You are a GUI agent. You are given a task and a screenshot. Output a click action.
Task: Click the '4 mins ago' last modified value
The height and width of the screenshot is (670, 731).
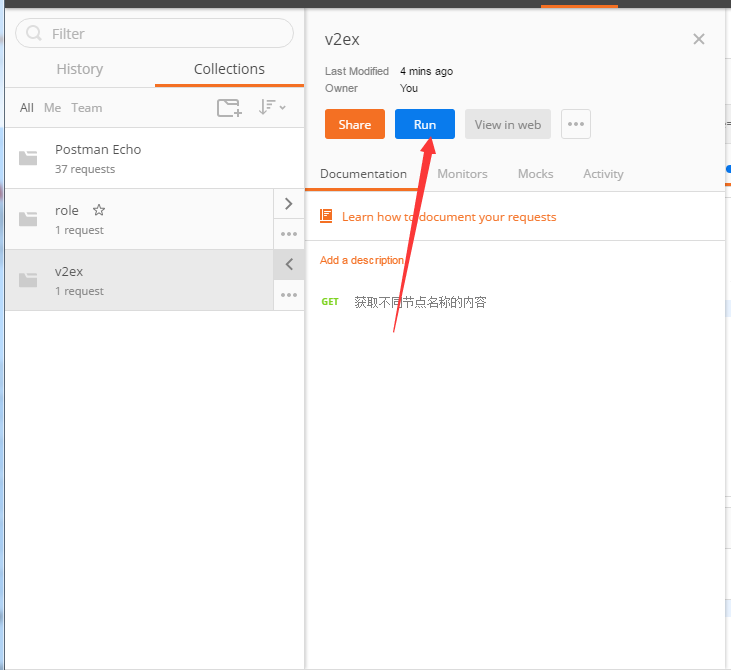click(x=427, y=71)
